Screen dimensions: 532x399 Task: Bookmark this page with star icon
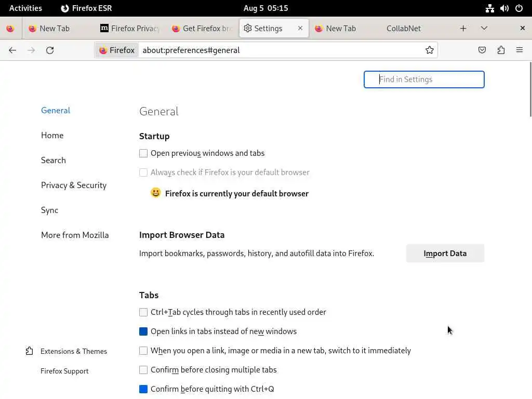pos(430,50)
